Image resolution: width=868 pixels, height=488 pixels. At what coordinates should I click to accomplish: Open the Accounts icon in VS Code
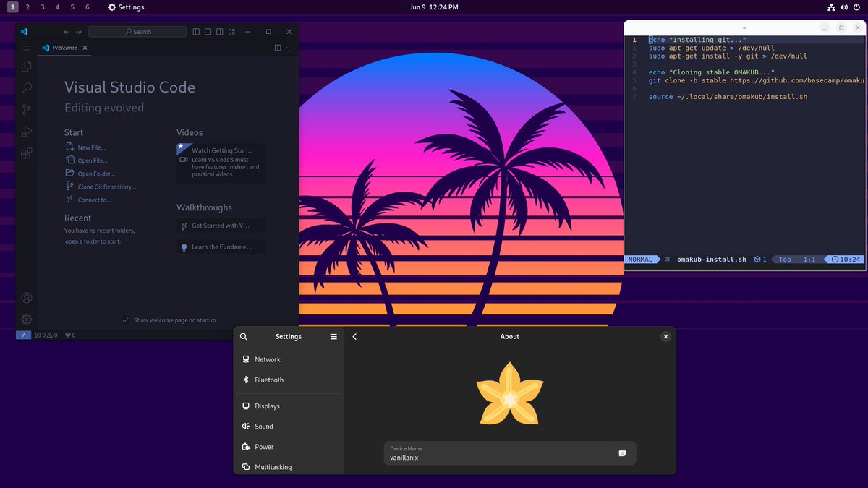point(27,298)
